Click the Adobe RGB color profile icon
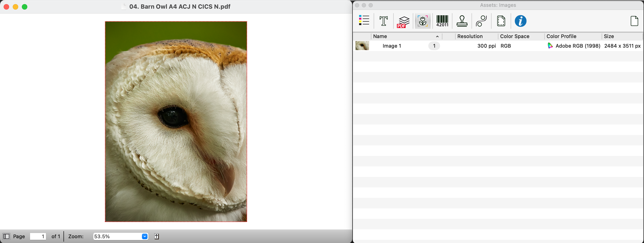The height and width of the screenshot is (243, 644). (x=550, y=46)
